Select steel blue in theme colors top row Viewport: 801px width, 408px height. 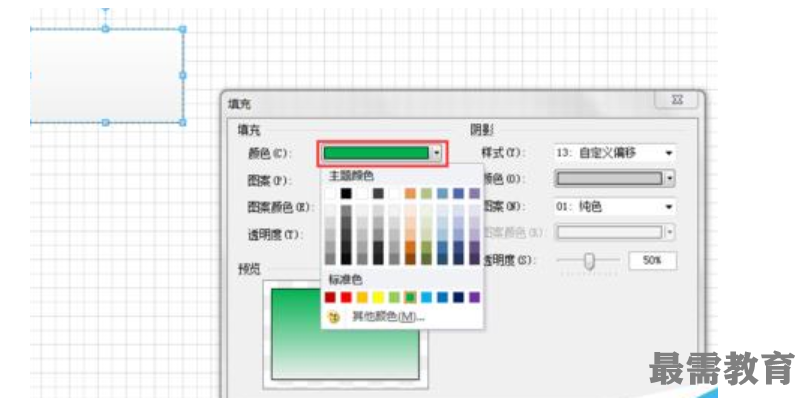coord(442,193)
